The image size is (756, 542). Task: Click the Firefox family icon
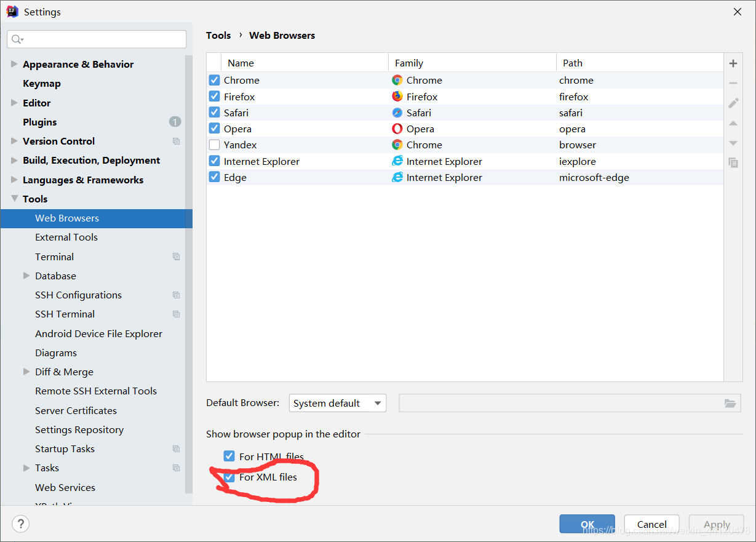point(397,97)
